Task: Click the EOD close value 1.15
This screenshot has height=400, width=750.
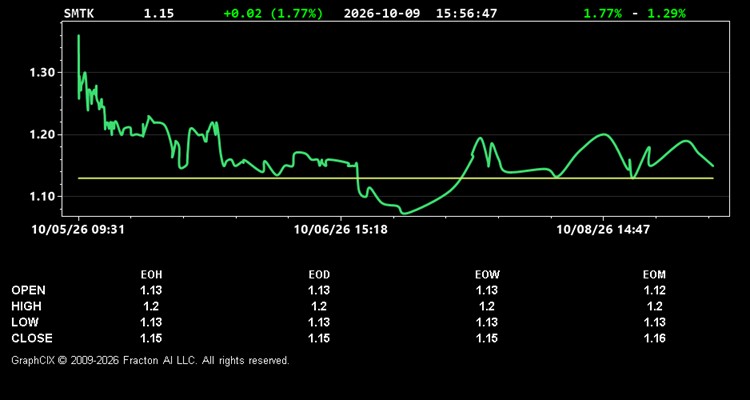Action: click(319, 338)
